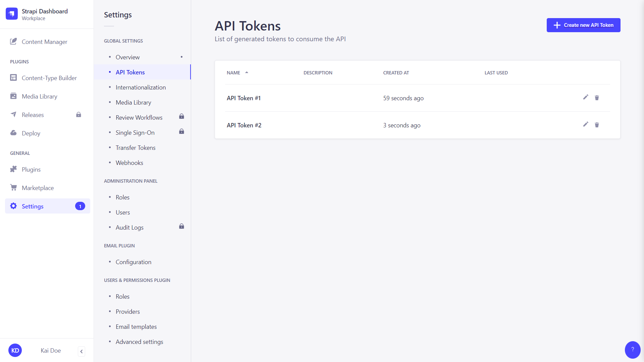Click Create new API Token
The width and height of the screenshot is (644, 362).
pyautogui.click(x=583, y=25)
